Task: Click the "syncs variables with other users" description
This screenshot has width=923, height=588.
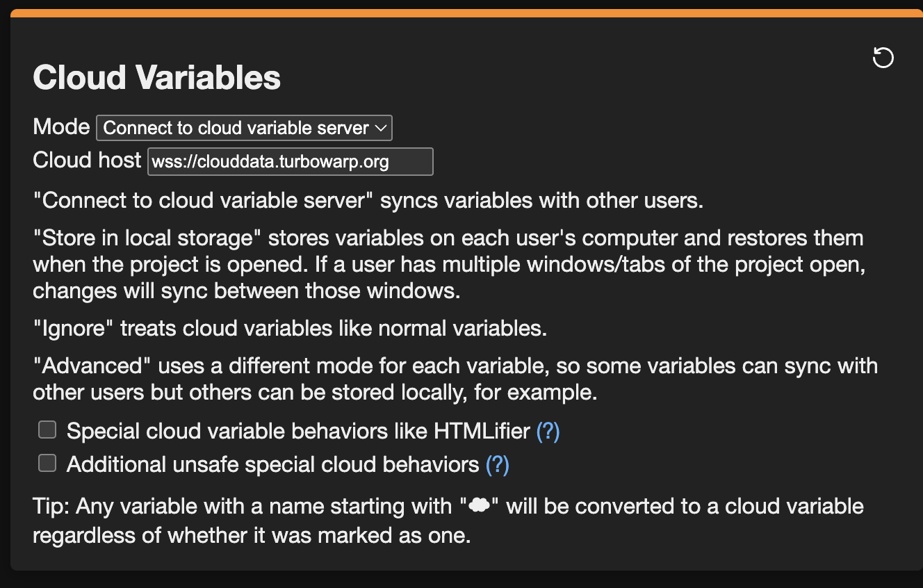Action: [x=368, y=202]
